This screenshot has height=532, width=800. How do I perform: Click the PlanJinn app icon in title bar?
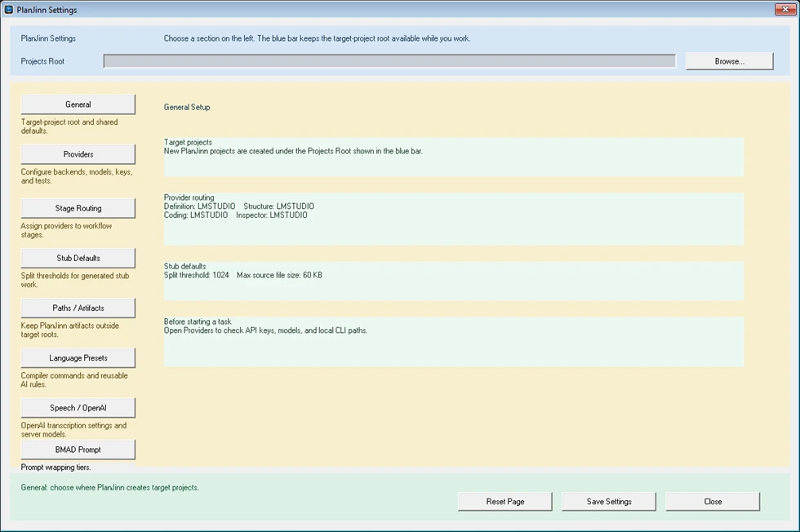(x=9, y=10)
